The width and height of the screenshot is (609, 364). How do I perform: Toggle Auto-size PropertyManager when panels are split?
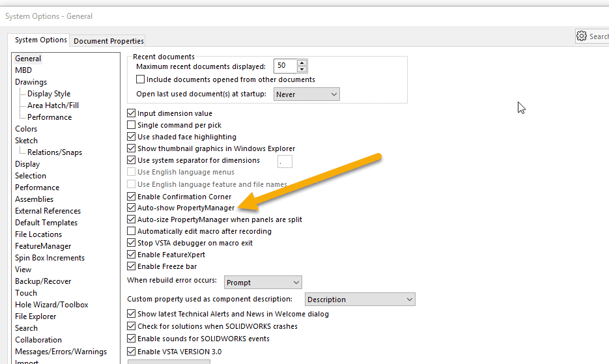coord(132,219)
